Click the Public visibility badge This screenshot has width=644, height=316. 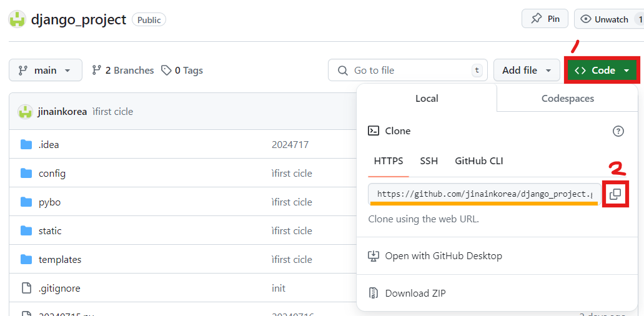point(149,20)
